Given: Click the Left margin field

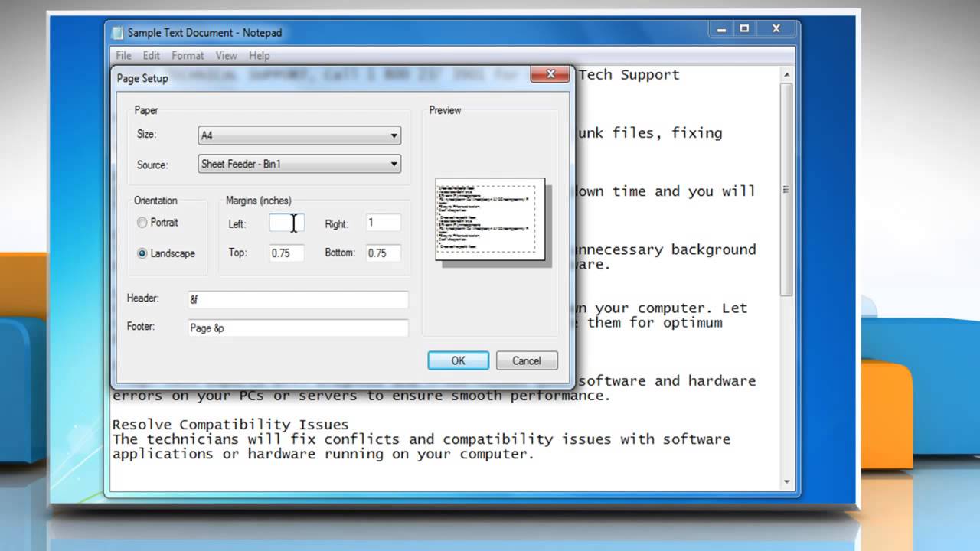Looking at the screenshot, I should pyautogui.click(x=287, y=223).
